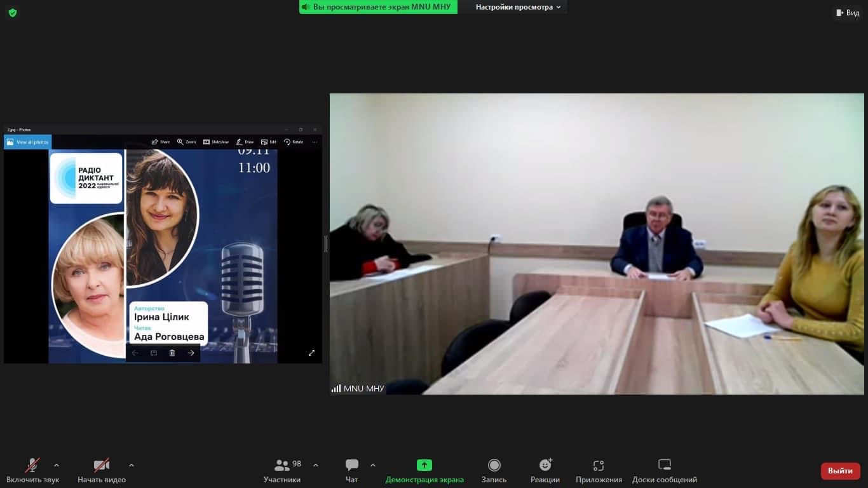Screen dimensions: 868x488
Task: Expand audio options arrow beside Включить звук
Action: [57, 465]
